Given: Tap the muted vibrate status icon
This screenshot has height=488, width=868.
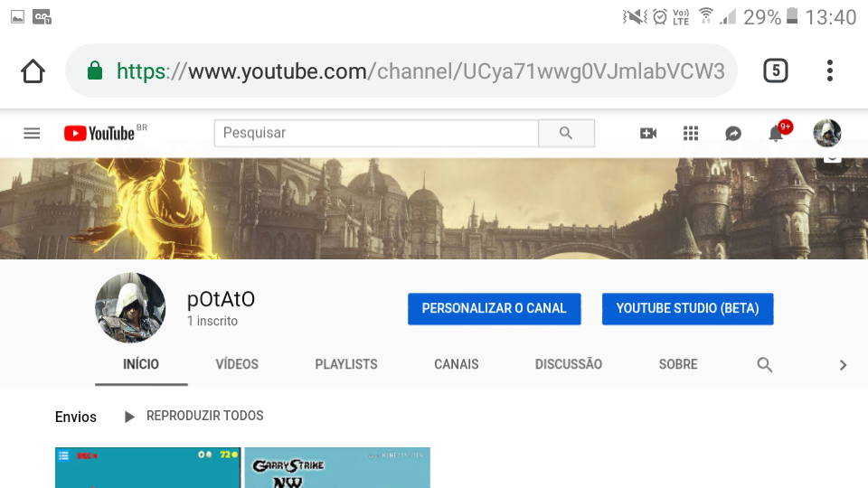Looking at the screenshot, I should point(635,16).
